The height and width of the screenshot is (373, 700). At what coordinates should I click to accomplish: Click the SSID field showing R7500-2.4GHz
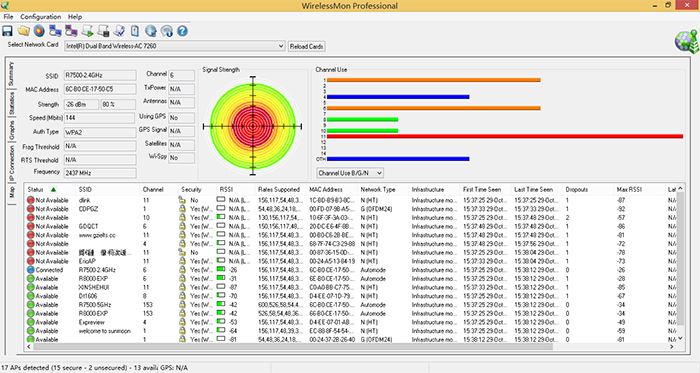[x=100, y=75]
